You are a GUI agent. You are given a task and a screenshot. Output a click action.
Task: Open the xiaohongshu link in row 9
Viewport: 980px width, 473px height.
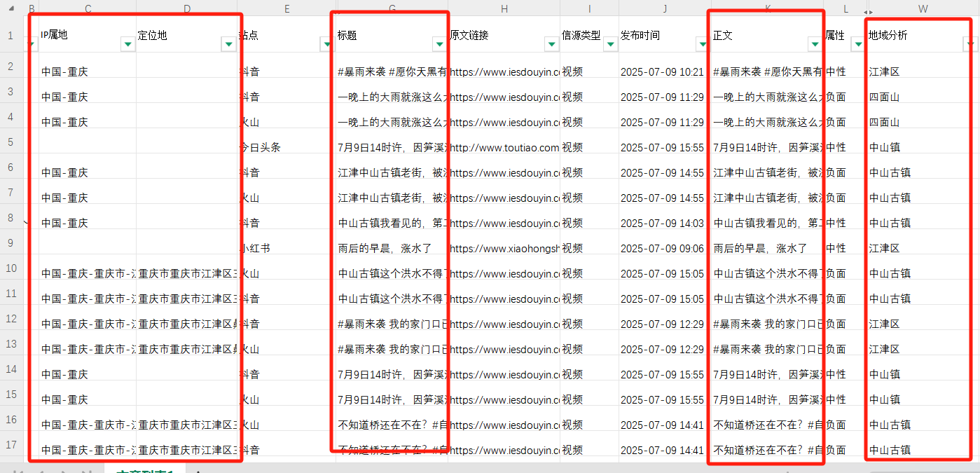(x=504, y=248)
